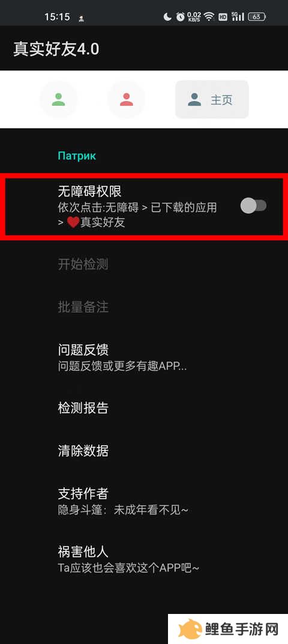Toggle the 无障碍权限 switch on
This screenshot has height=644, width=288.
click(254, 206)
